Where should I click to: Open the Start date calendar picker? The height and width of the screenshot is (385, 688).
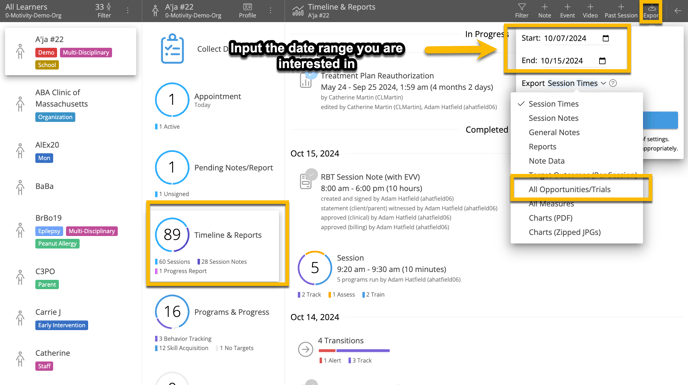tap(606, 38)
